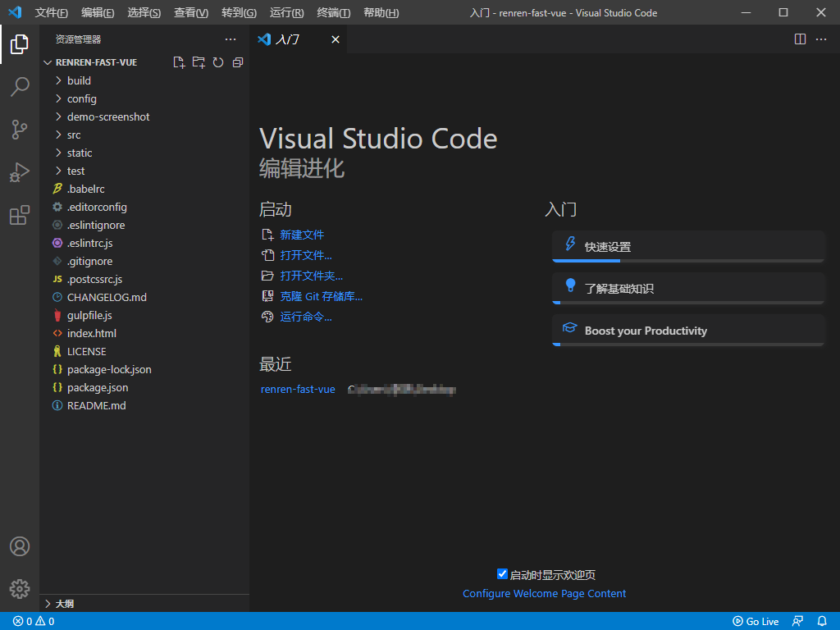Viewport: 840px width, 630px height.
Task: Open the 运行(R) menu
Action: (286, 12)
